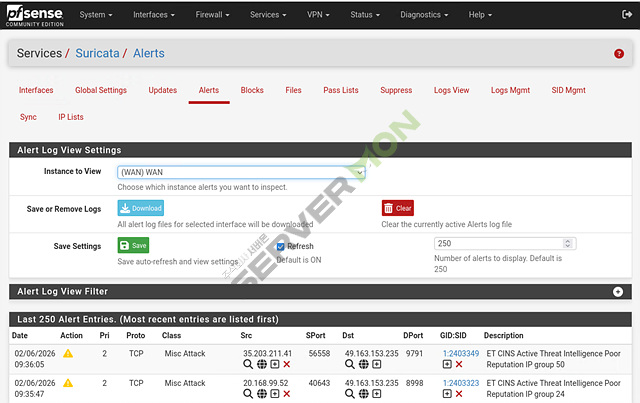Select the Alerts tab

(x=209, y=90)
